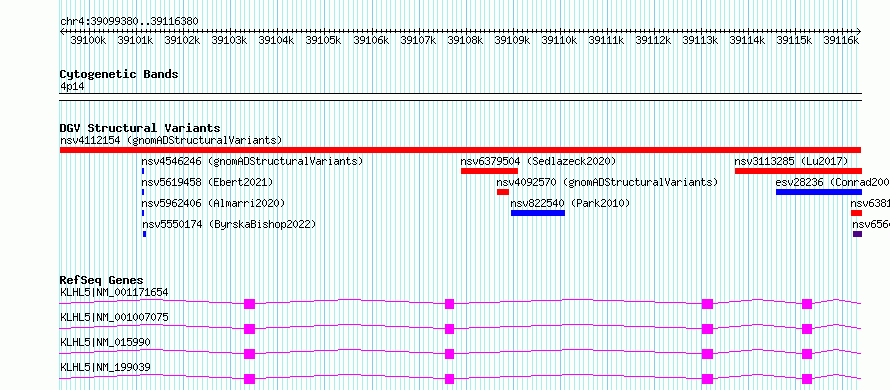Click the small red bar under nsv4092570
This screenshot has width=890, height=390.
tap(503, 192)
